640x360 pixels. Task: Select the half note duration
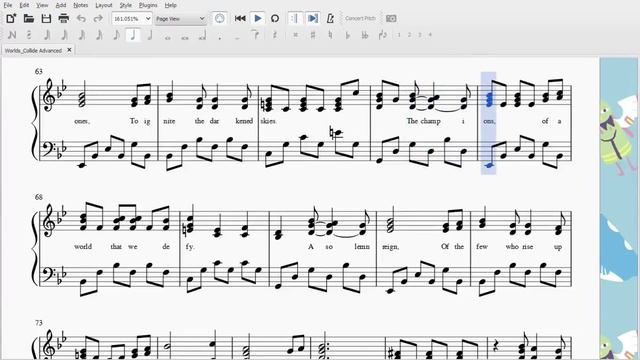point(150,35)
